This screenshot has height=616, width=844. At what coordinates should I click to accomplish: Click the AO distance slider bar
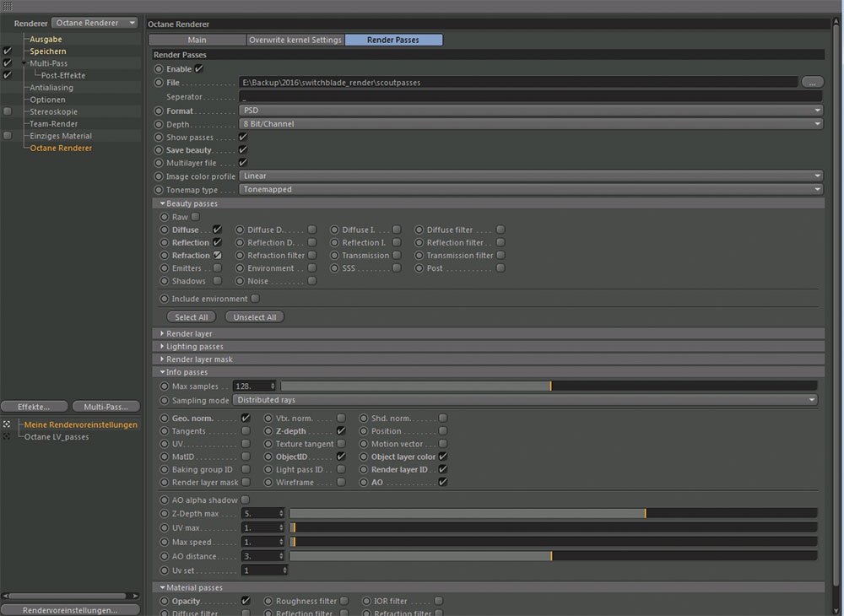click(554, 556)
